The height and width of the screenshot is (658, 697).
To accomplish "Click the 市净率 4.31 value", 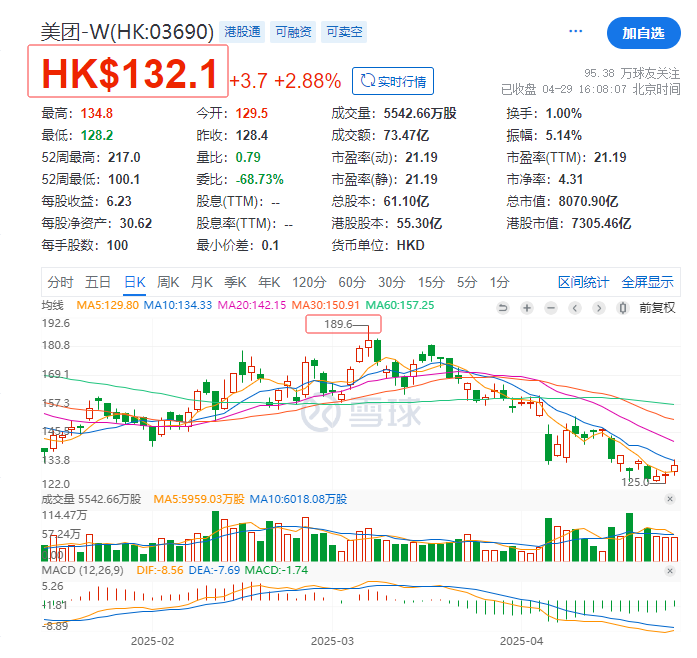I will [x=570, y=180].
